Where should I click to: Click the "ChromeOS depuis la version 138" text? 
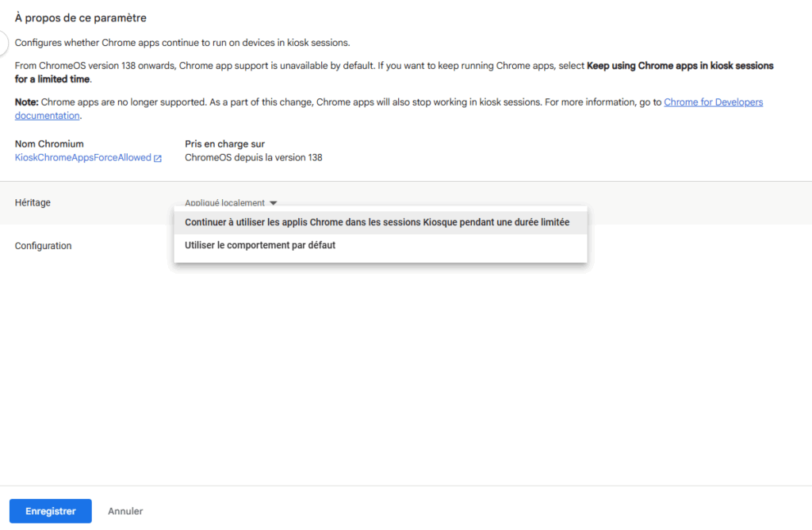[x=253, y=158]
